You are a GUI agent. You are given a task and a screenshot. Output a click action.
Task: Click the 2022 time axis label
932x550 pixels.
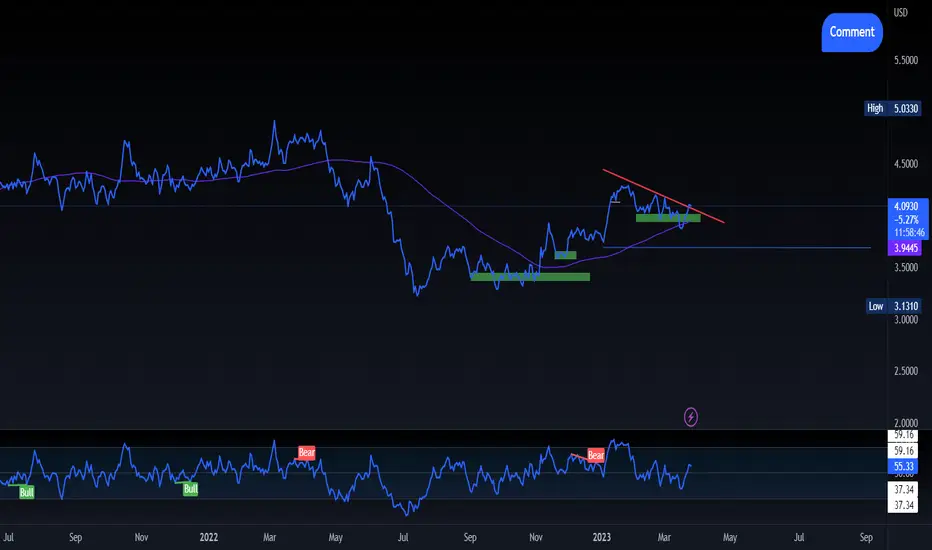(209, 537)
